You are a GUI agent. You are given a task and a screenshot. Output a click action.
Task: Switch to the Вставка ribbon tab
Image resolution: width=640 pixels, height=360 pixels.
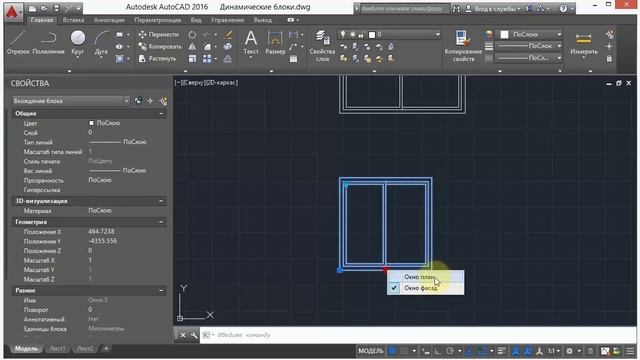(73, 20)
